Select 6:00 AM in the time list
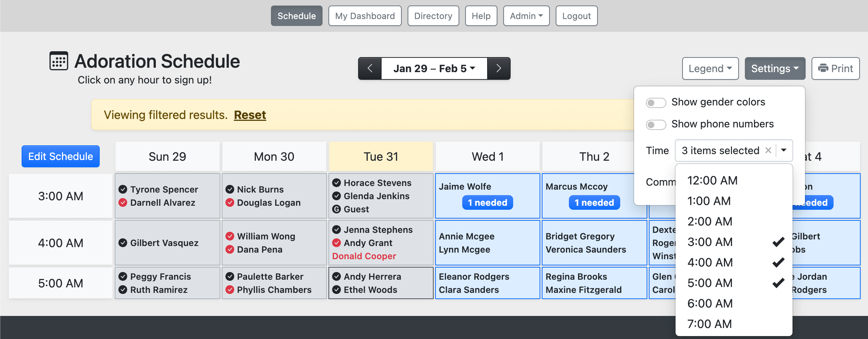This screenshot has height=339, width=868. tap(710, 303)
